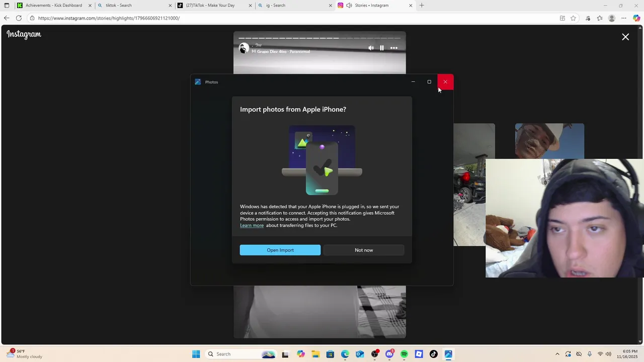644x362 pixels.
Task: Select the Photos app taskbar icon
Action: (x=448, y=354)
